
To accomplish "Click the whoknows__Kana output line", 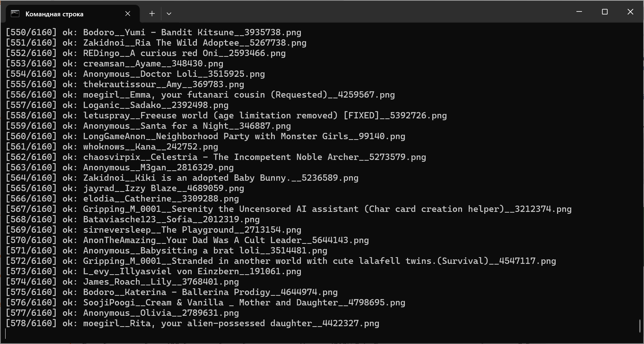I will click(x=112, y=147).
